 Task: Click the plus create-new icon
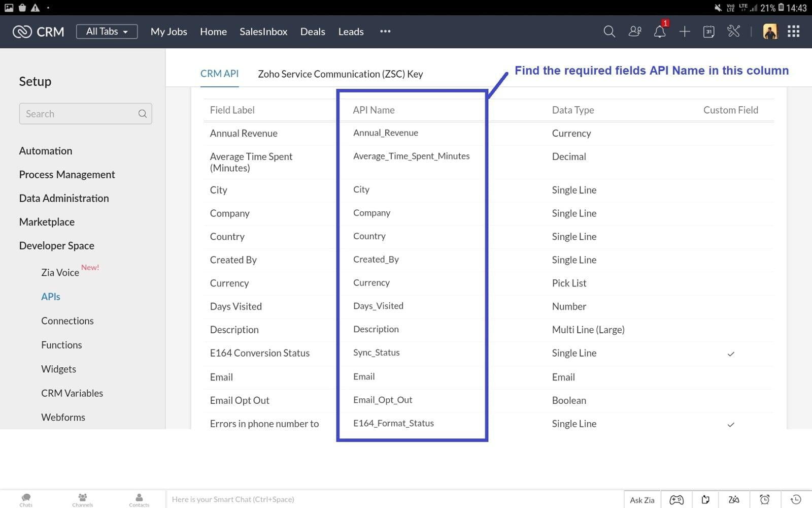tap(685, 31)
